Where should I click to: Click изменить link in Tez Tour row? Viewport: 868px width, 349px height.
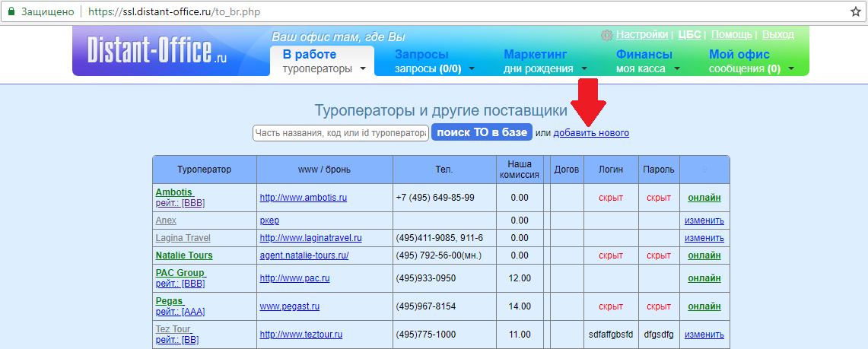coord(704,335)
